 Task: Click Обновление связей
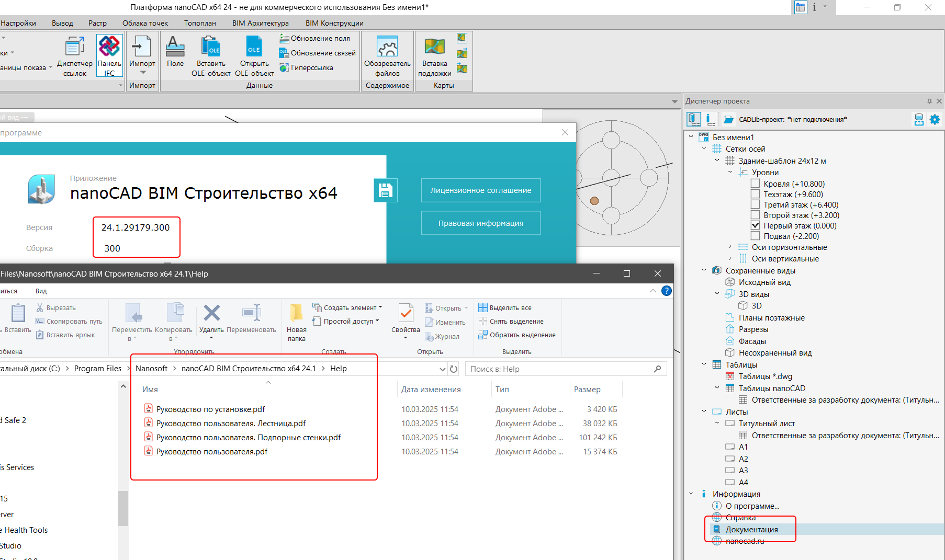[318, 53]
